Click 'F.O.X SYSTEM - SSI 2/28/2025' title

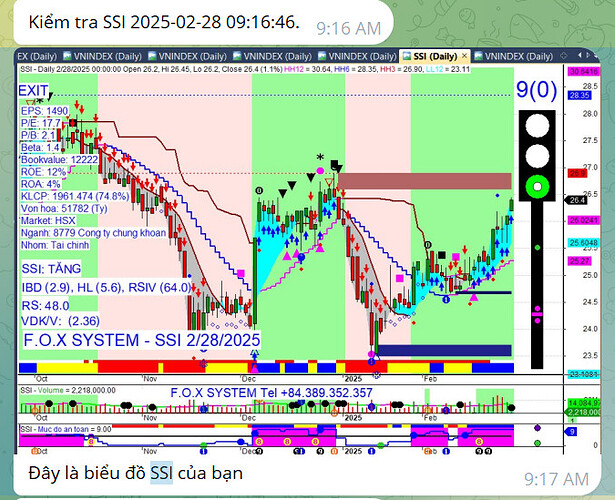[x=142, y=340]
